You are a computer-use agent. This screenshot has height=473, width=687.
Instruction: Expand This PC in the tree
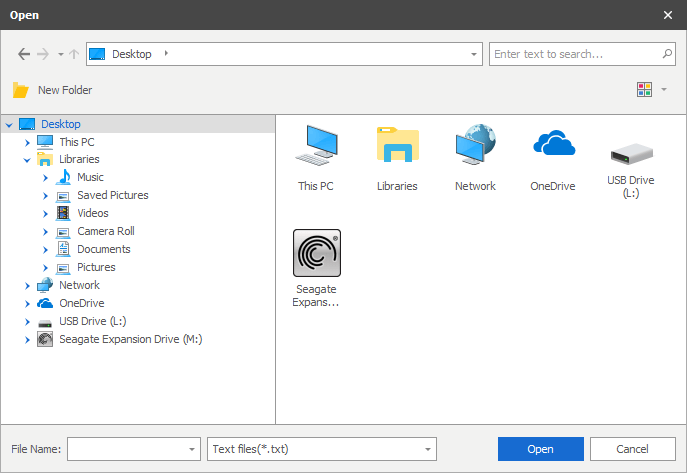(27, 143)
